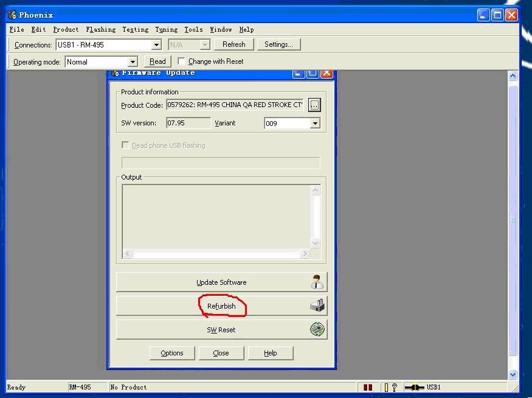The width and height of the screenshot is (532, 398).
Task: Expand the Connections dropdown
Action: [x=156, y=45]
